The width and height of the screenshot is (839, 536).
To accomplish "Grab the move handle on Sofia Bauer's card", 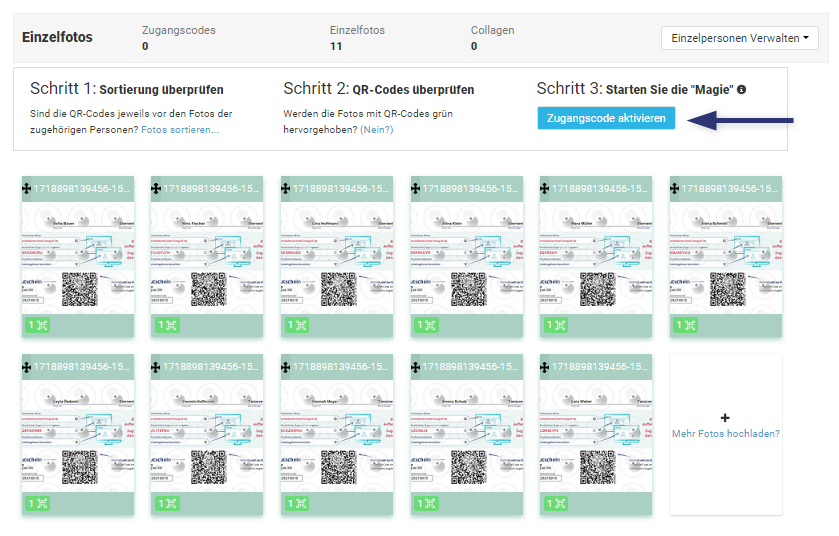I will pyautogui.click(x=26, y=189).
